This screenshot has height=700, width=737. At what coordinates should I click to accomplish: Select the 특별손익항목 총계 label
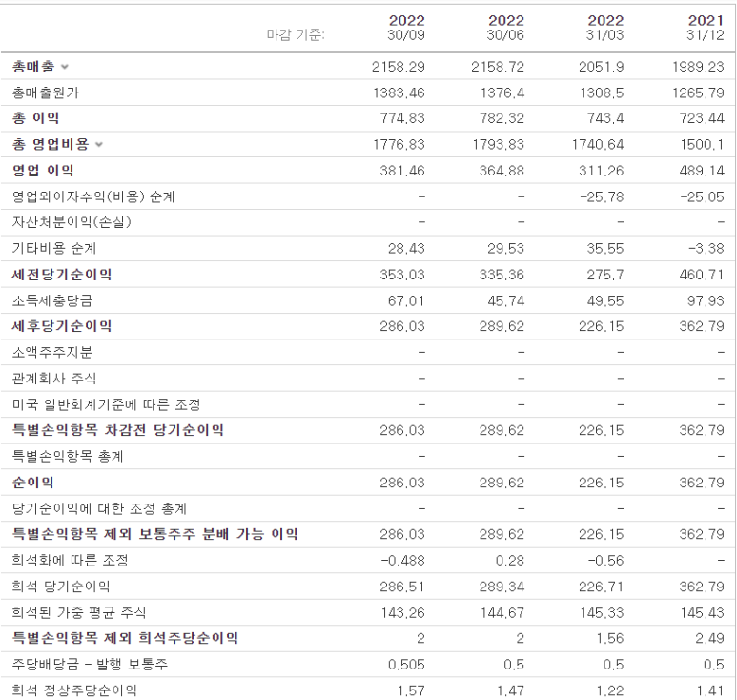click(68, 456)
